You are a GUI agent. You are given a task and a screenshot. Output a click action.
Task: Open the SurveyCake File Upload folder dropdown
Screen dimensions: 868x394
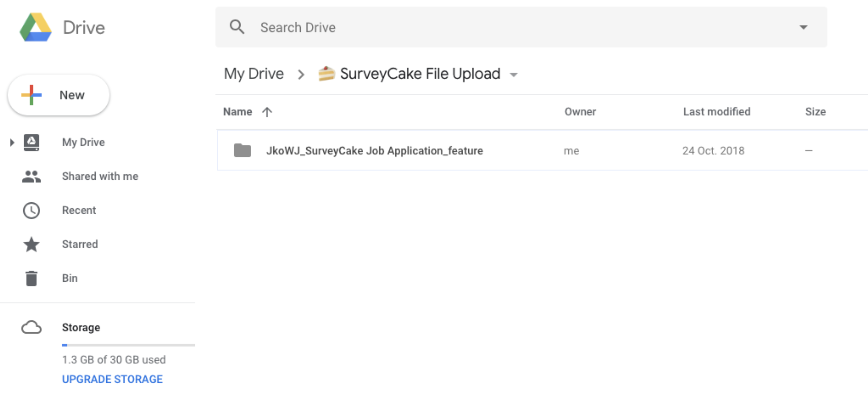(513, 75)
